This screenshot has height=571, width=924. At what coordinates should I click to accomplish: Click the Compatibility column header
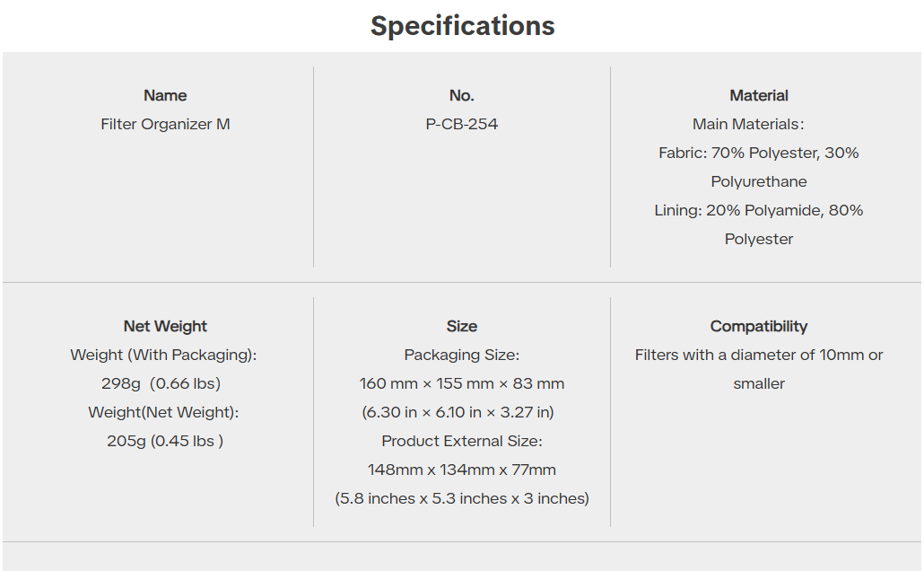click(759, 326)
